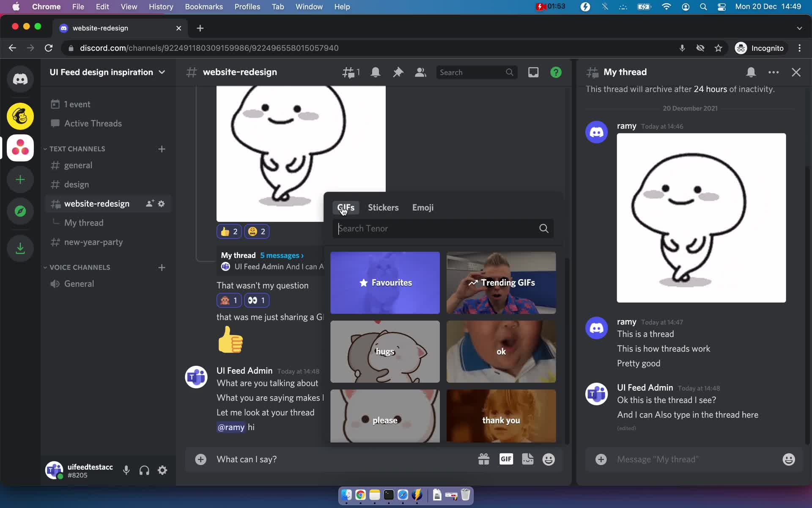This screenshot has height=508, width=812.
Task: Attach a file in the thread message box
Action: (601, 459)
